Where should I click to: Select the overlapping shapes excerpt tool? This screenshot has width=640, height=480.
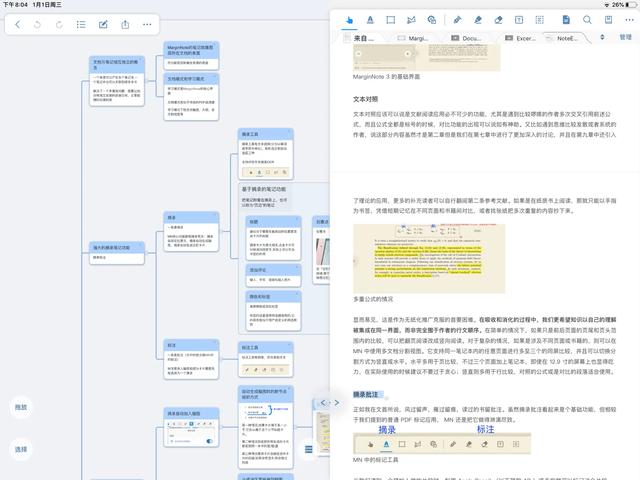pyautogui.click(x=432, y=20)
